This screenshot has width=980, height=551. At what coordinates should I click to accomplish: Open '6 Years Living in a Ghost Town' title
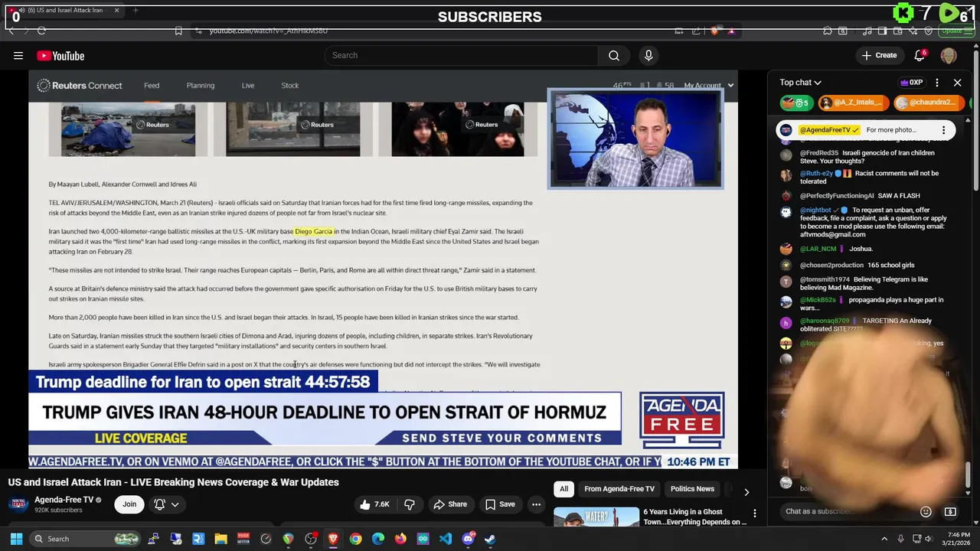coord(694,517)
